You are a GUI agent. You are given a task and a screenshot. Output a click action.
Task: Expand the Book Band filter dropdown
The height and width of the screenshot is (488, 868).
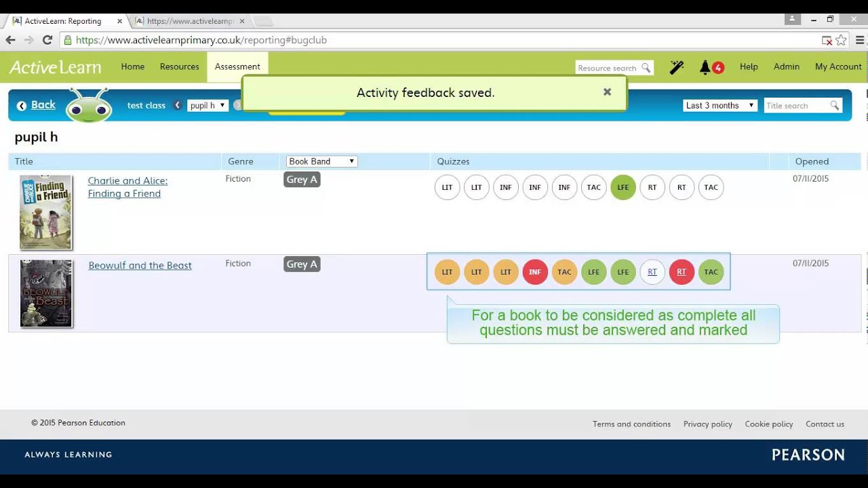321,161
